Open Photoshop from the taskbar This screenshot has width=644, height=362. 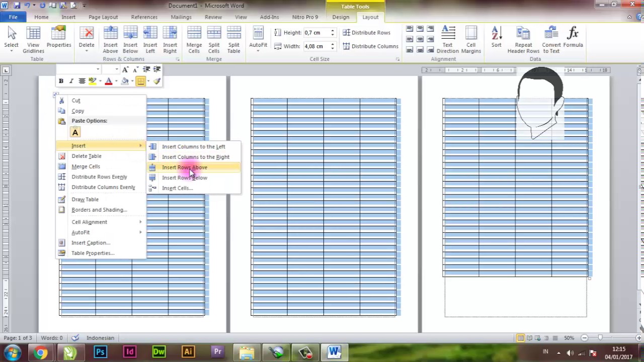(x=100, y=352)
